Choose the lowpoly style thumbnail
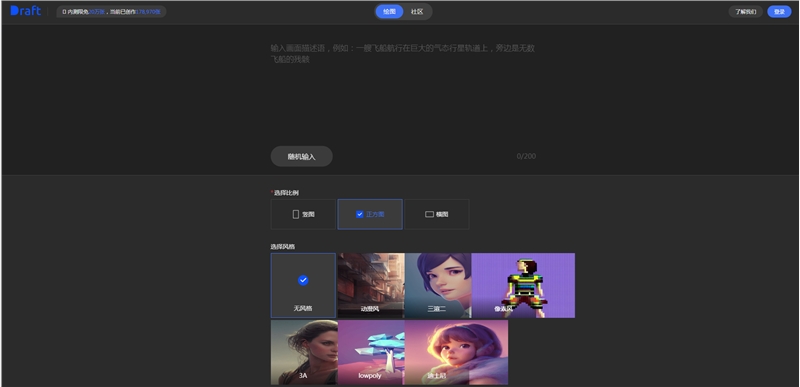 click(x=371, y=352)
